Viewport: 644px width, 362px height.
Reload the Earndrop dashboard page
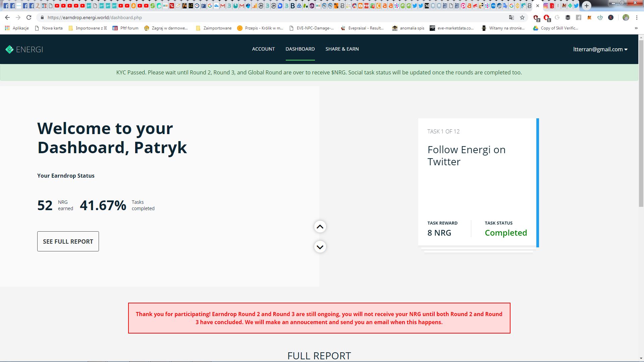pyautogui.click(x=29, y=17)
